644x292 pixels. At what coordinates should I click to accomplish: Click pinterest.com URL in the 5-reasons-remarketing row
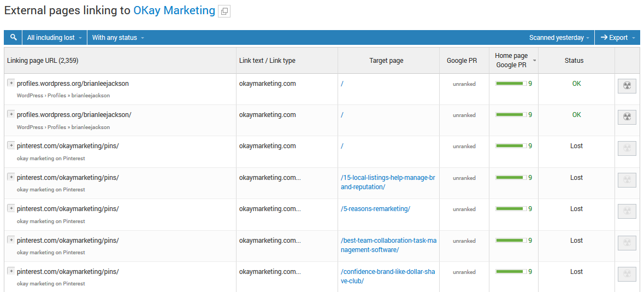pyautogui.click(x=68, y=208)
